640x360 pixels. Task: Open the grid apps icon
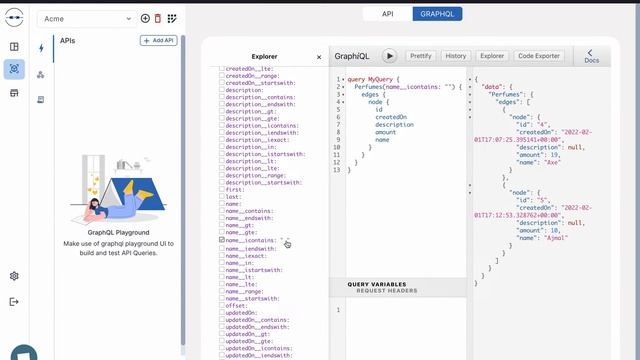172,18
